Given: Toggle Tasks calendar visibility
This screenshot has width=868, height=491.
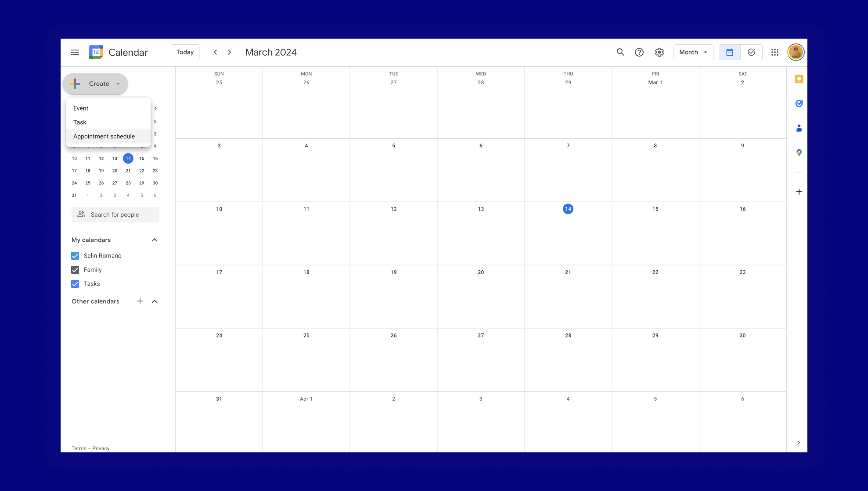Looking at the screenshot, I should pyautogui.click(x=76, y=283).
